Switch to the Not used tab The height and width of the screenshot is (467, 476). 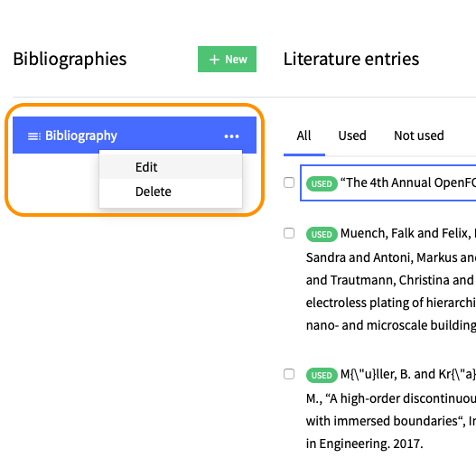click(418, 135)
